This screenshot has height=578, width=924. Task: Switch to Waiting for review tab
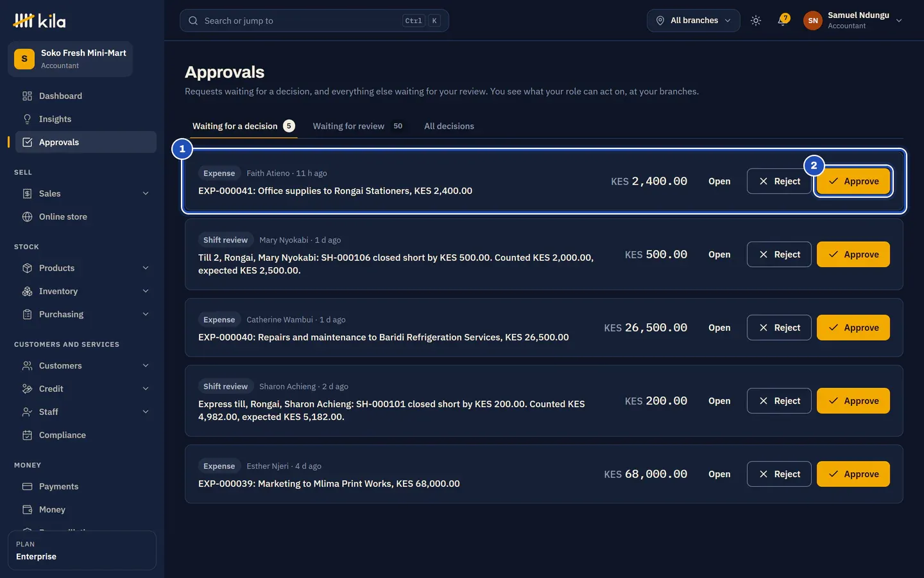[x=359, y=126]
